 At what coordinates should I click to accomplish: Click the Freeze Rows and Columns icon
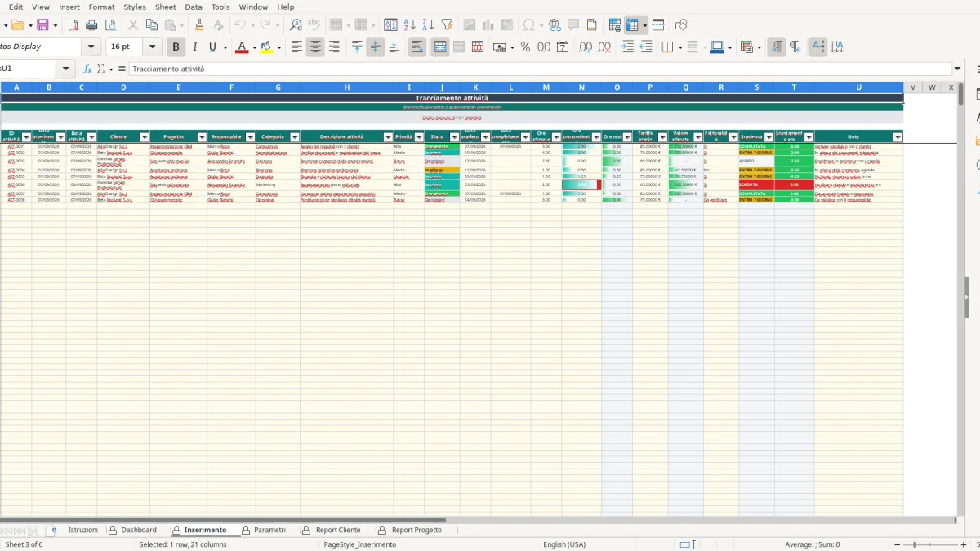pyautogui.click(x=633, y=25)
